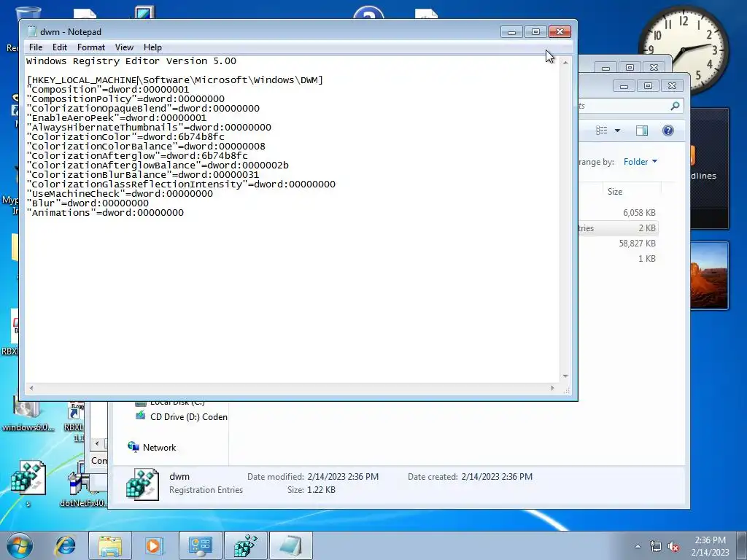Open the Format menu in Notepad
Image resolution: width=747 pixels, height=560 pixels.
[x=91, y=47]
